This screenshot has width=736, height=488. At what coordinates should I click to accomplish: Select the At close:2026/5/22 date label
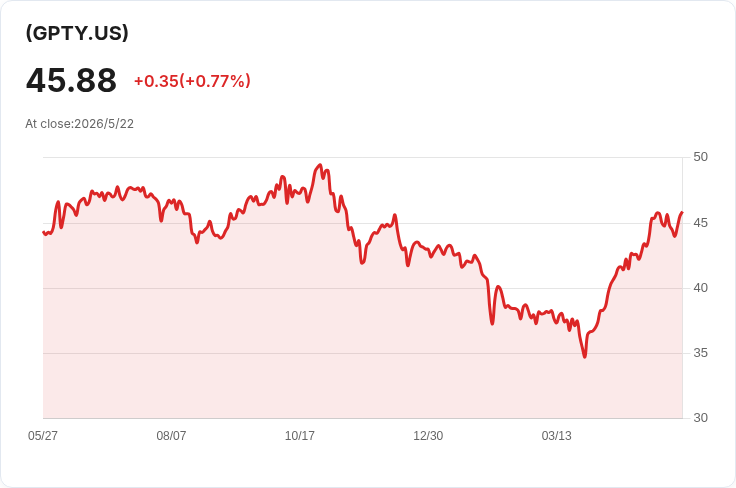tap(79, 124)
